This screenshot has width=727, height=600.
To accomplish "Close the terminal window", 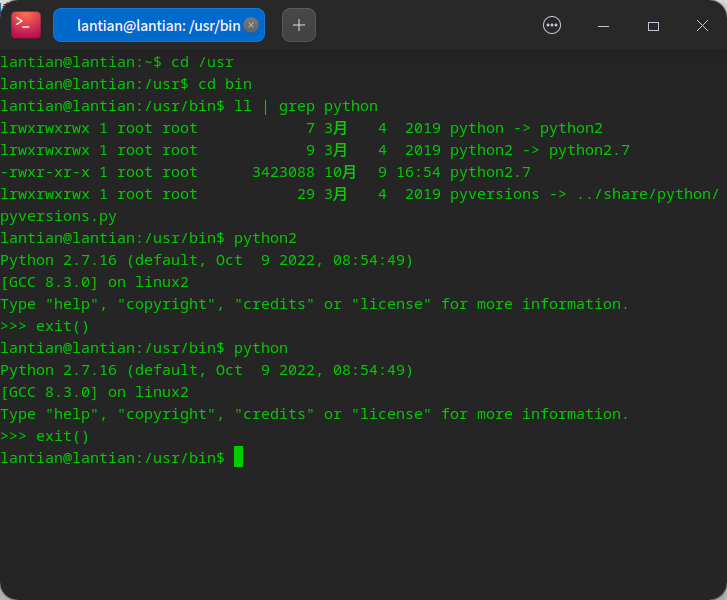I will (x=702, y=25).
